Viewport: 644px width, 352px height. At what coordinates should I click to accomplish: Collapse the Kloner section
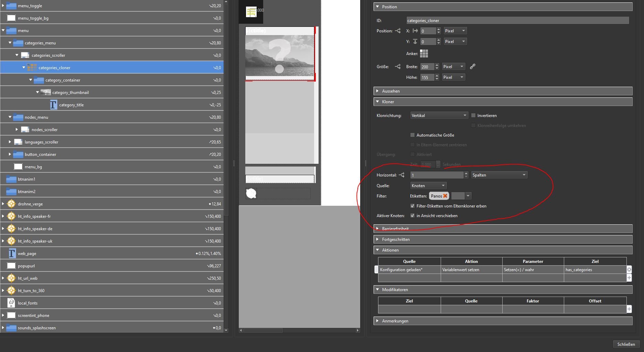point(377,102)
